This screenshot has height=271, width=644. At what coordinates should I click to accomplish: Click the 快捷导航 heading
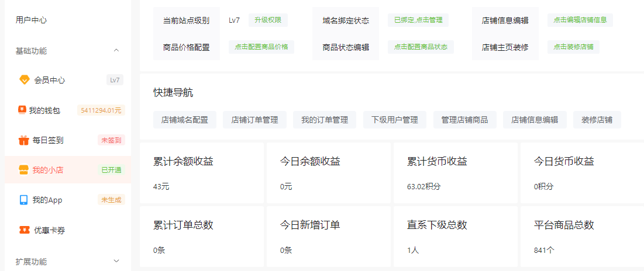[x=173, y=93]
